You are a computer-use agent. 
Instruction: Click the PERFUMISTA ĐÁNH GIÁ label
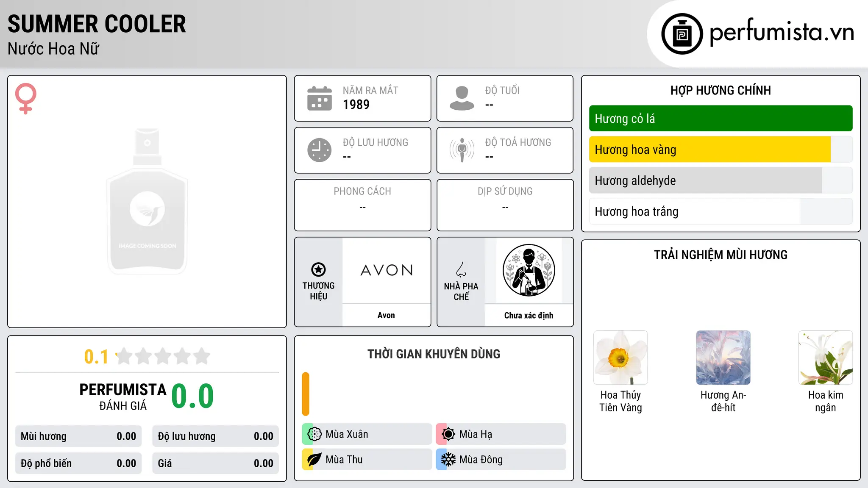[123, 397]
